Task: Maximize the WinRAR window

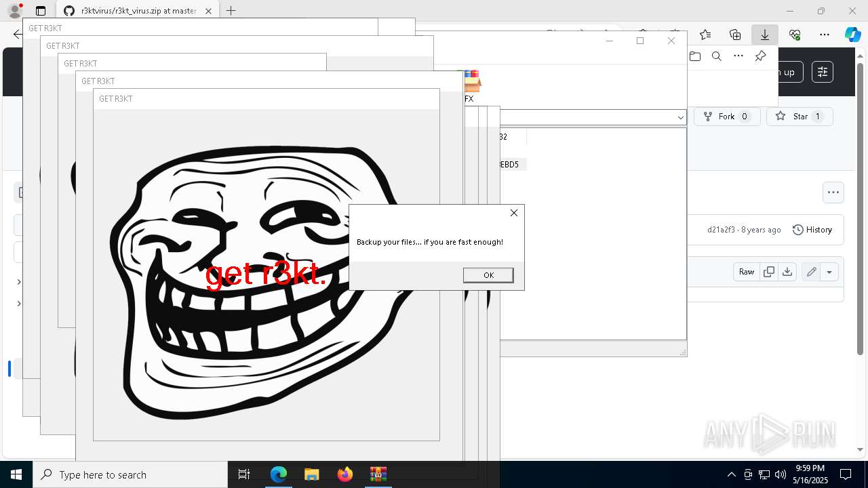Action: [x=640, y=41]
